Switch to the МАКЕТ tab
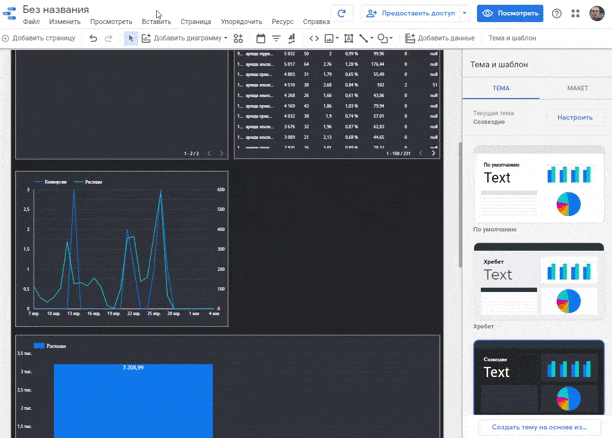The width and height of the screenshot is (612, 438). click(577, 88)
